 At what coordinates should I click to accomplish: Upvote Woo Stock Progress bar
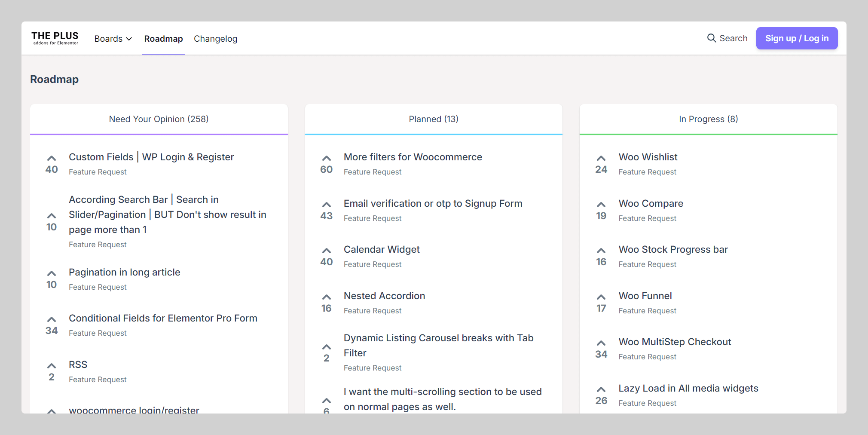[x=601, y=251]
